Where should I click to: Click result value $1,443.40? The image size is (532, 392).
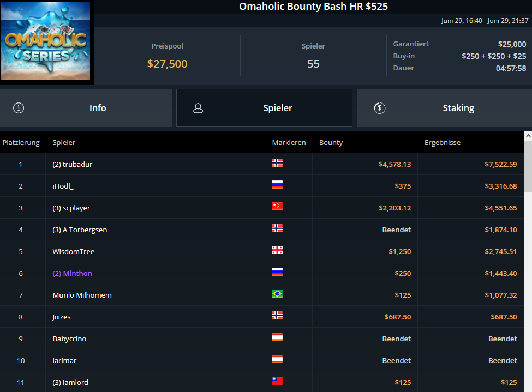point(501,273)
